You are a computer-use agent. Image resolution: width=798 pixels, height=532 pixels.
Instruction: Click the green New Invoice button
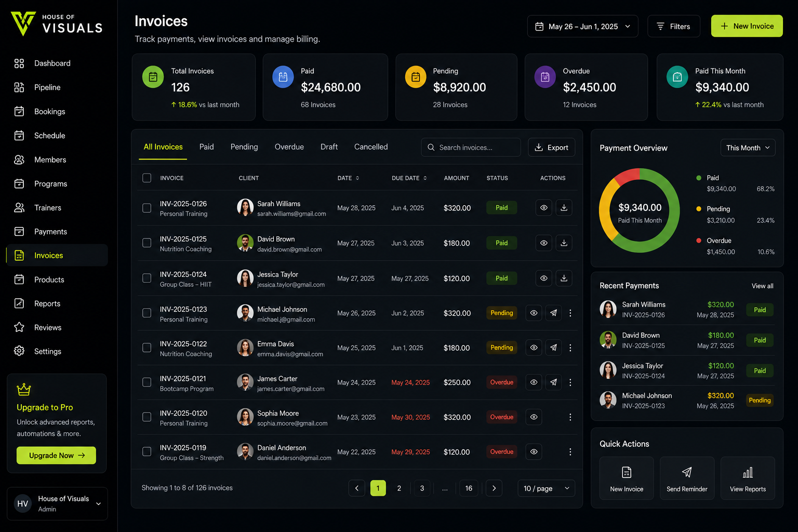click(x=747, y=26)
